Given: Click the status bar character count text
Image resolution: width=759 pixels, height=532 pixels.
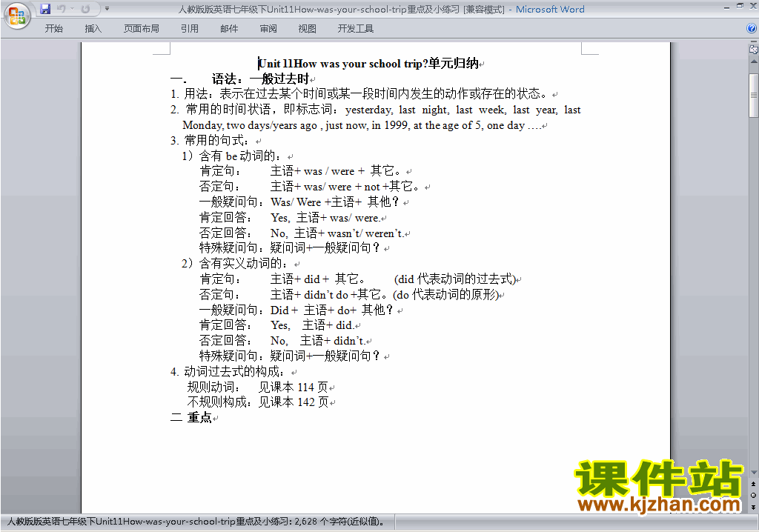Looking at the screenshot, I should (x=196, y=522).
